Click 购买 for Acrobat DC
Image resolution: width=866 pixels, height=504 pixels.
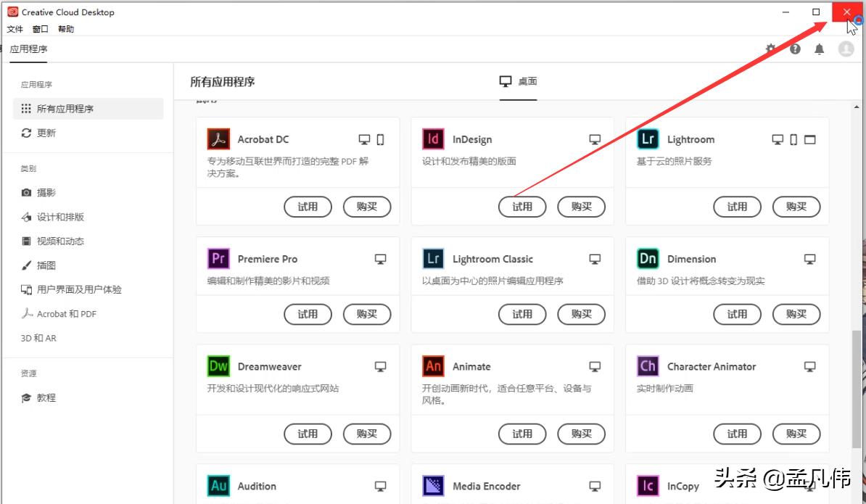click(x=367, y=207)
